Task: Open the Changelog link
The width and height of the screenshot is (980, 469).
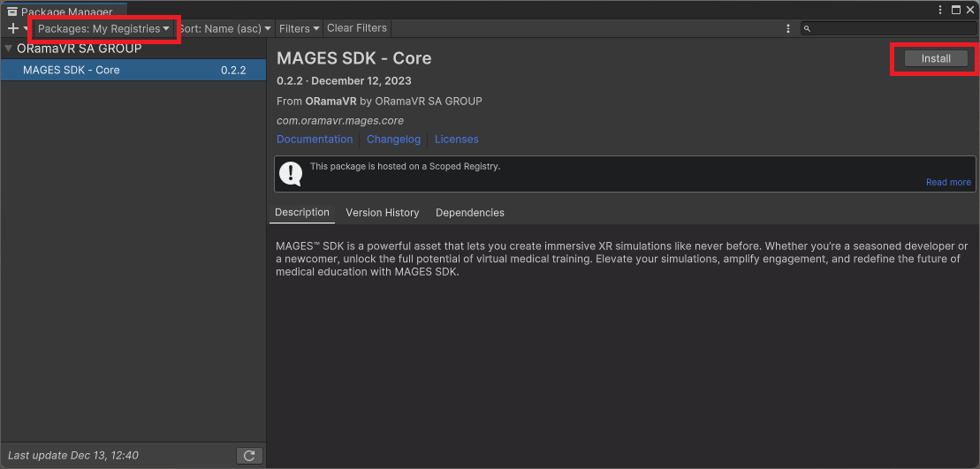Action: pos(394,140)
